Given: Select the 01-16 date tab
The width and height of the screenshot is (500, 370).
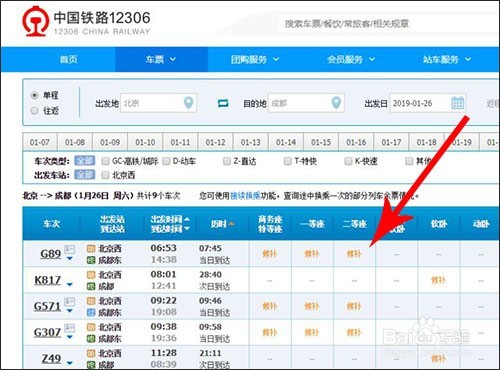Looking at the screenshot, I should click(356, 142).
